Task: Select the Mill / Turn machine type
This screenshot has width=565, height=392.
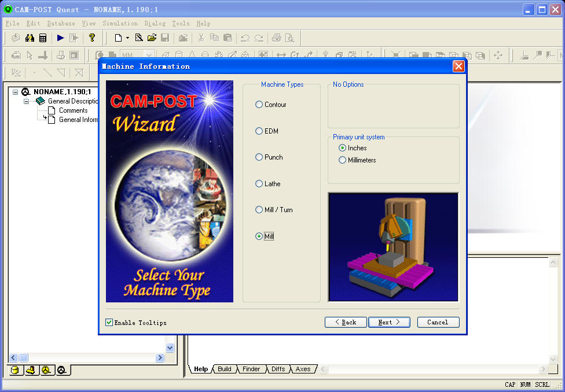Action: coord(274,209)
